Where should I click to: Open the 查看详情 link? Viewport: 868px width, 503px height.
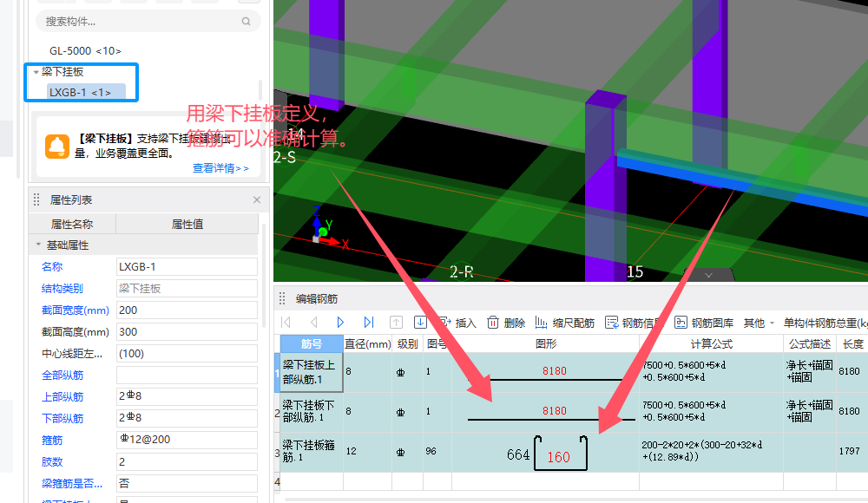coord(220,168)
